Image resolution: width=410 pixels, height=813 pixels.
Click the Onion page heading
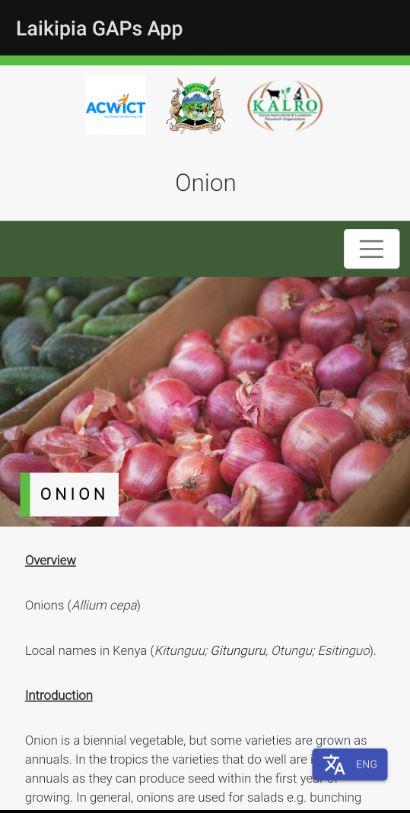click(205, 183)
